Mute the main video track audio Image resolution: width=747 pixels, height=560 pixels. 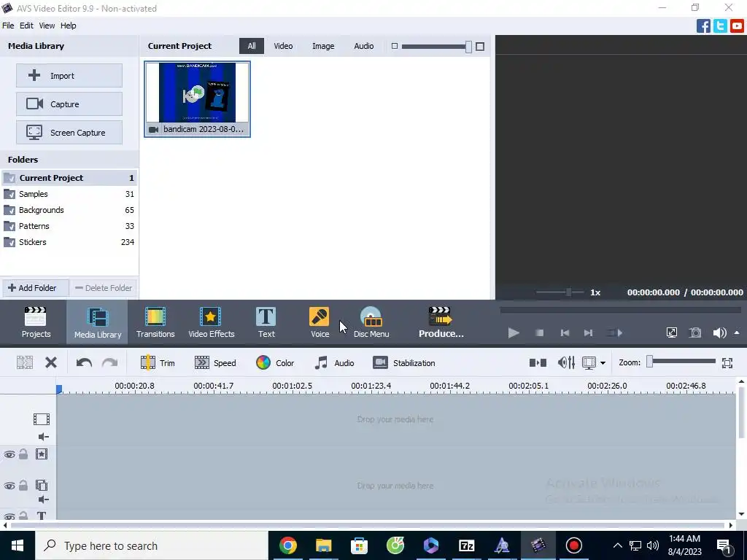coord(43,437)
